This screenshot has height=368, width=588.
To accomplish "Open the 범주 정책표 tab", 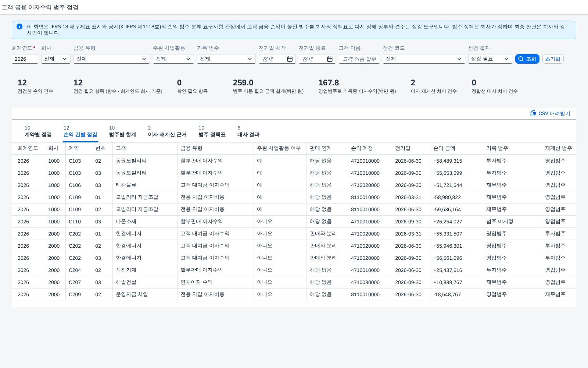I will click(212, 132).
